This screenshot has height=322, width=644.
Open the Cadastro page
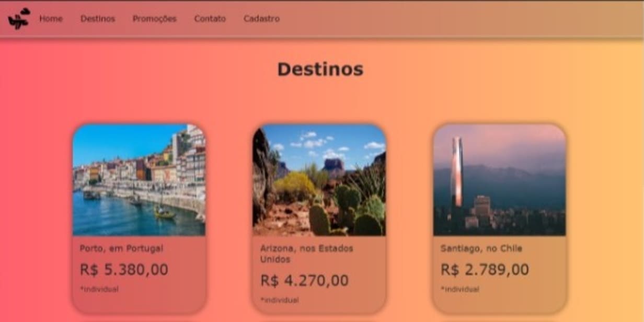261,19
